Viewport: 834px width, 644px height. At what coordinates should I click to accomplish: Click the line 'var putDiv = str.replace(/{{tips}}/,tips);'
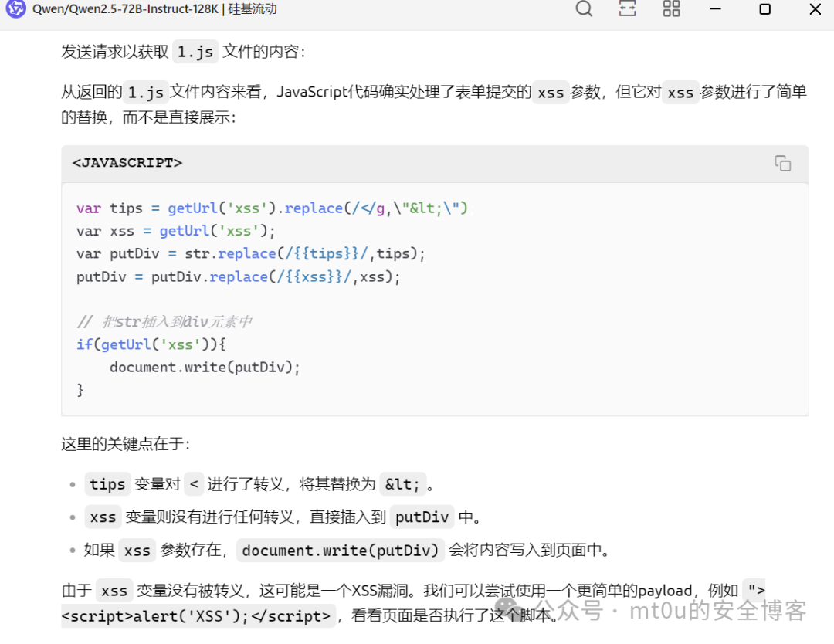[x=250, y=254]
